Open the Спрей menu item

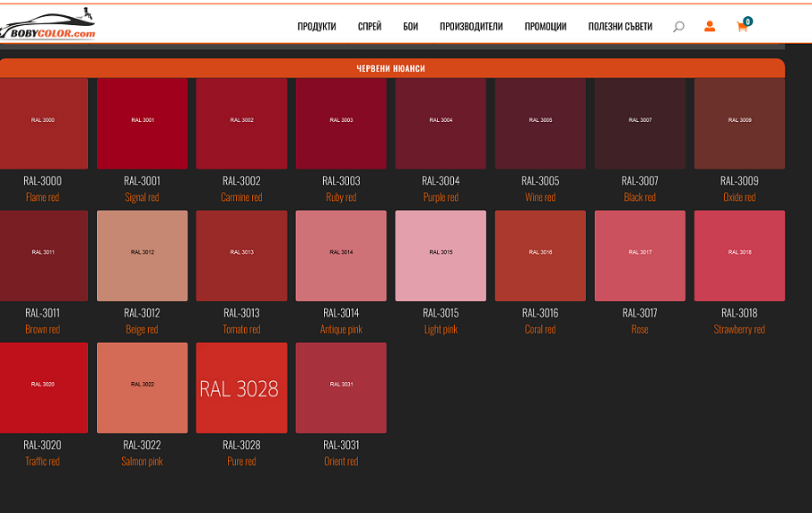[370, 27]
